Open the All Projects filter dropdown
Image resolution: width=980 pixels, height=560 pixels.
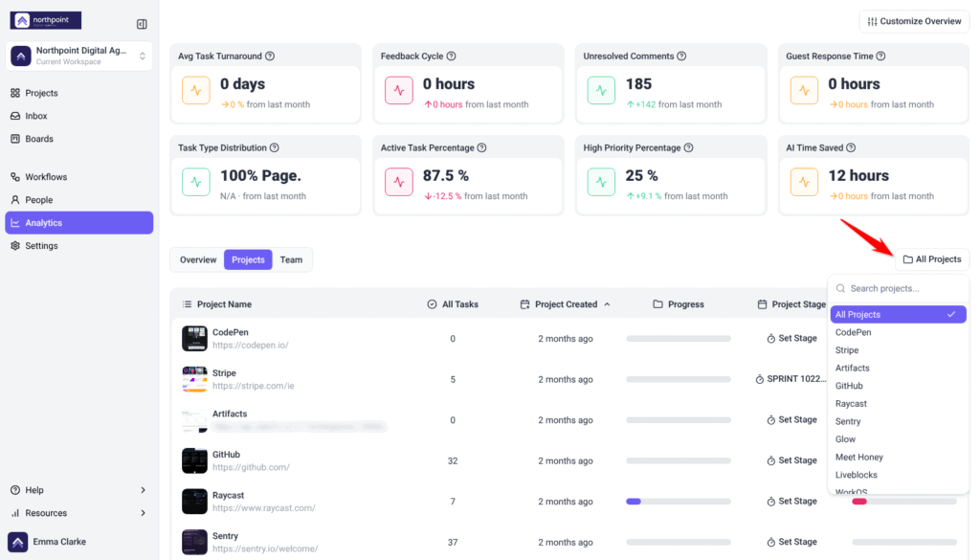(x=932, y=259)
